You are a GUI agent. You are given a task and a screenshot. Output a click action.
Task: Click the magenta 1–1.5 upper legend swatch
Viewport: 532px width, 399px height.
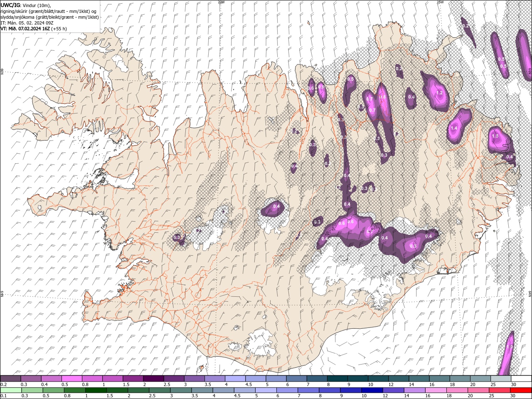(x=113, y=378)
